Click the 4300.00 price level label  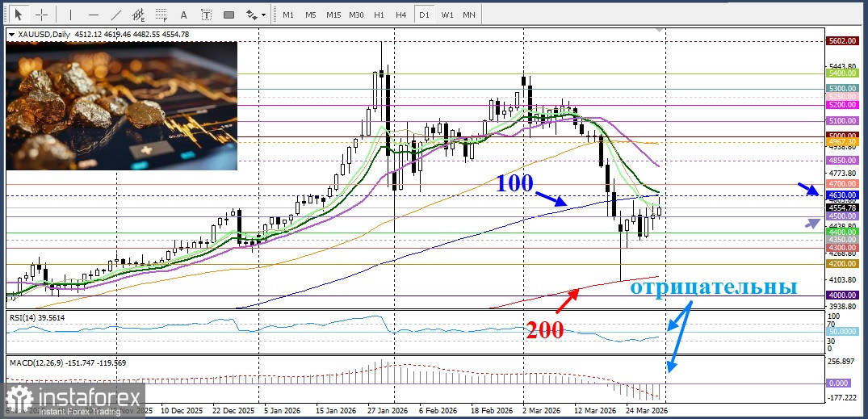click(x=842, y=247)
